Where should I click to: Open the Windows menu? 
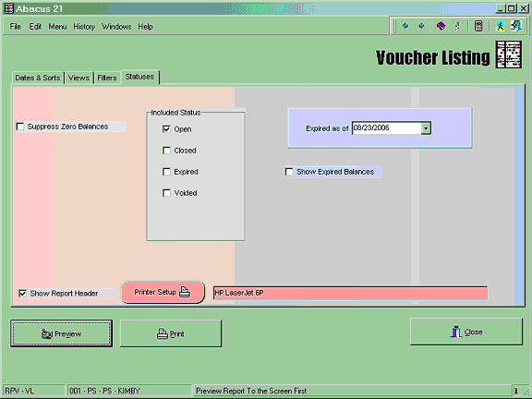116,27
